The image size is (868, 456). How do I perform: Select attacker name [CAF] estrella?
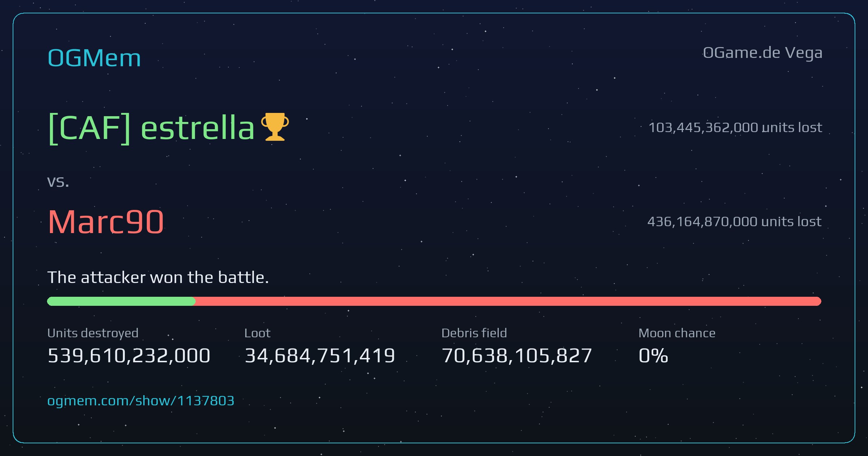[x=151, y=127]
